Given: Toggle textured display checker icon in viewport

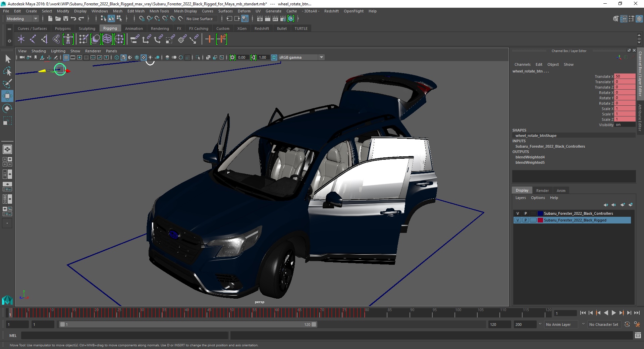Looking at the screenshot, I should pyautogui.click(x=144, y=57).
